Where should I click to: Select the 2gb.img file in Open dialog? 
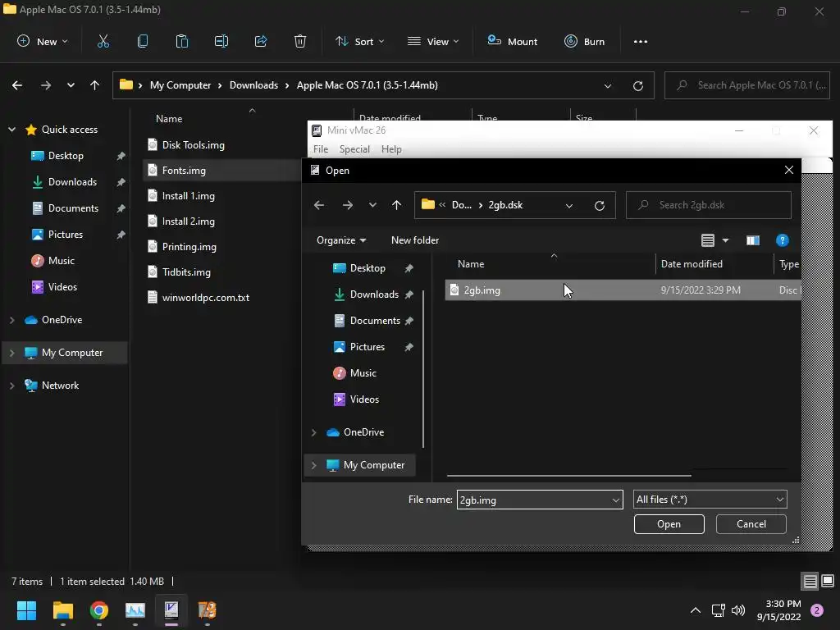pyautogui.click(x=623, y=290)
